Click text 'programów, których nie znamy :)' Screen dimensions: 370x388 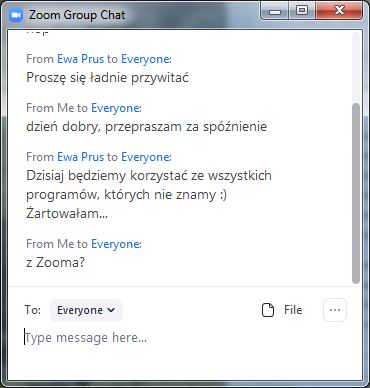[x=126, y=195]
